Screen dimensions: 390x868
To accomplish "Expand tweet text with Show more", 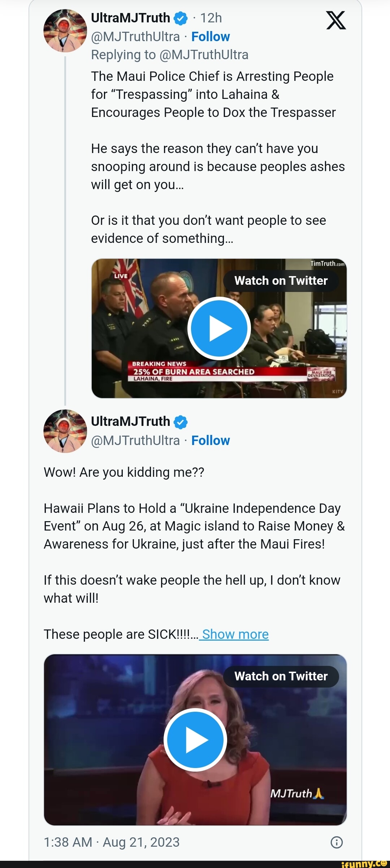I will point(235,634).
